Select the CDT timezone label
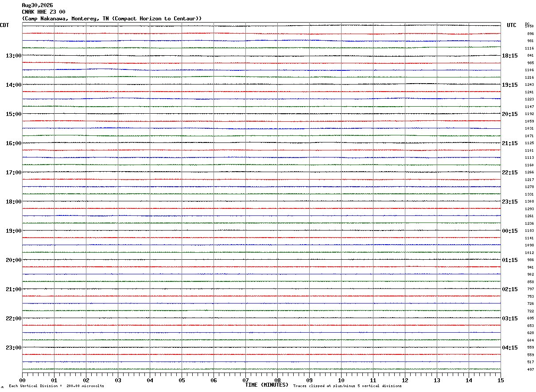 click(4, 25)
